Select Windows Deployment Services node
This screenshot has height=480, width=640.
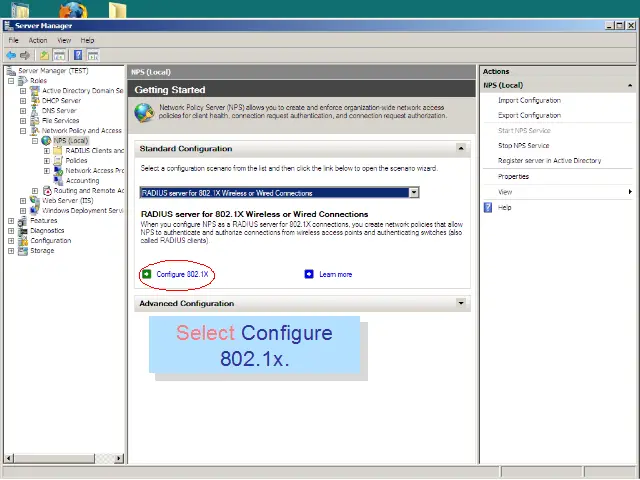coord(82,211)
